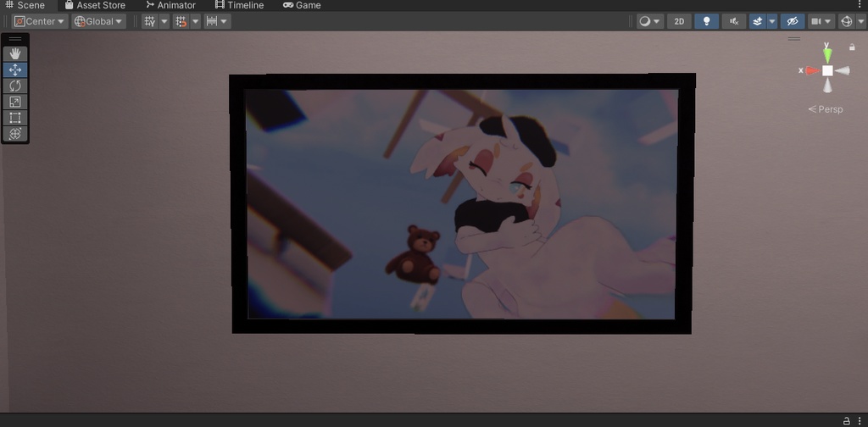
Task: Switch Persp projection label
Action: [x=826, y=109]
